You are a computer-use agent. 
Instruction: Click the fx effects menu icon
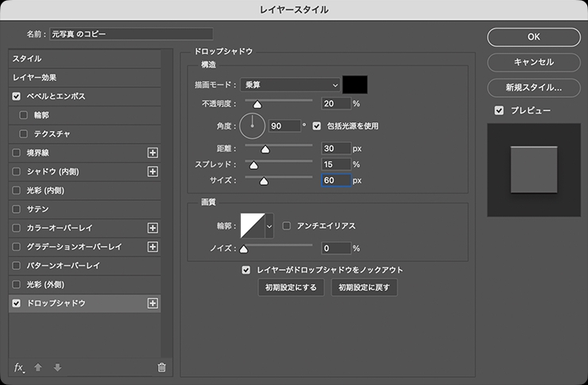click(20, 367)
